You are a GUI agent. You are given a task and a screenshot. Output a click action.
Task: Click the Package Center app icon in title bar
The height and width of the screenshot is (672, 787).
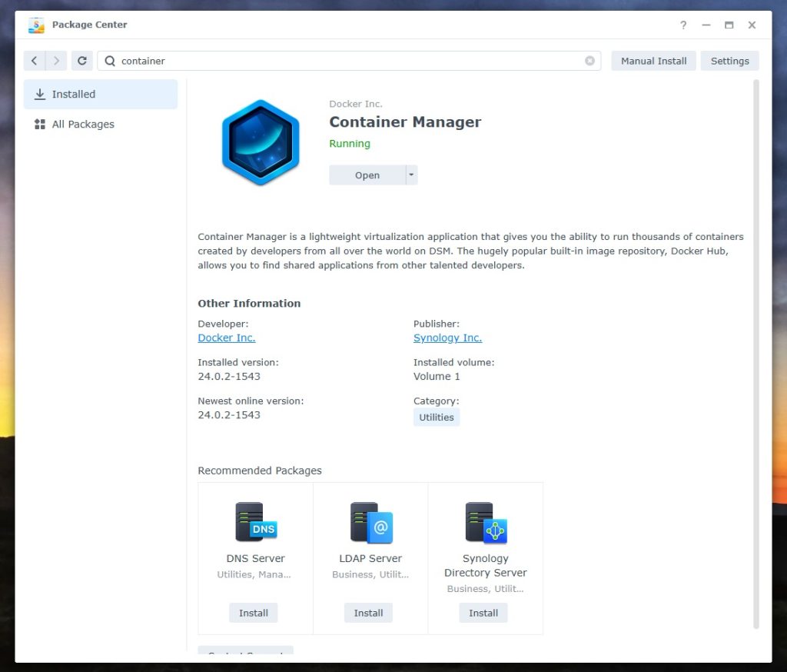(x=36, y=25)
